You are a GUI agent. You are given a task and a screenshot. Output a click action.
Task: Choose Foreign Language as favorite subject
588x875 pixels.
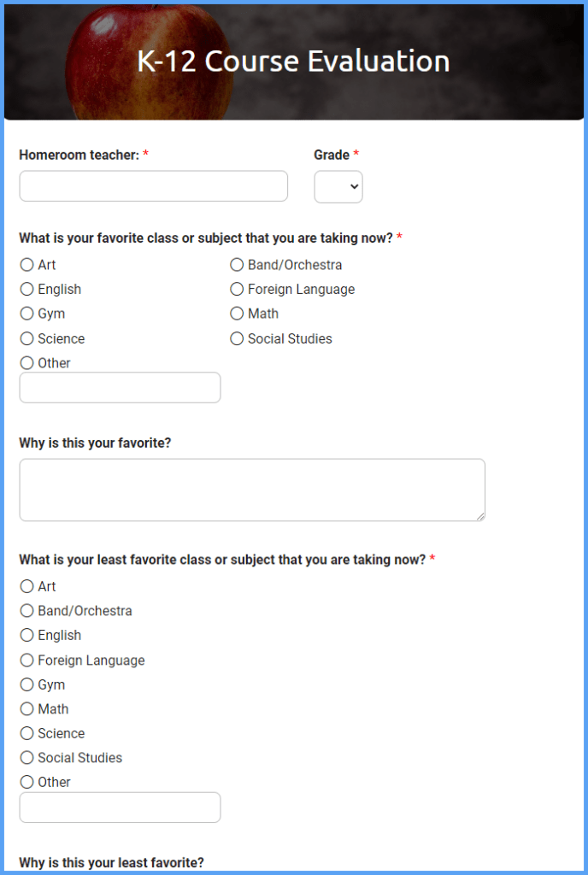click(237, 289)
